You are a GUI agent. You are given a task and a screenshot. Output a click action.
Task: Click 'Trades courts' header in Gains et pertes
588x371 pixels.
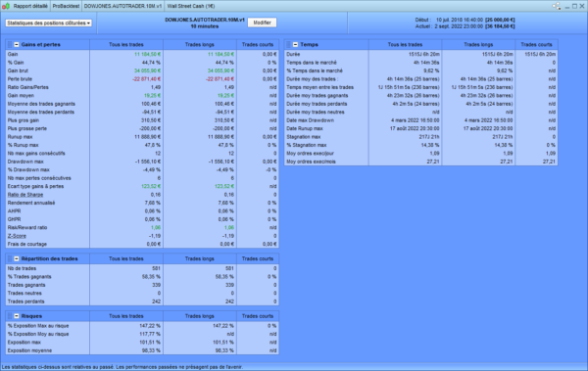pos(258,45)
